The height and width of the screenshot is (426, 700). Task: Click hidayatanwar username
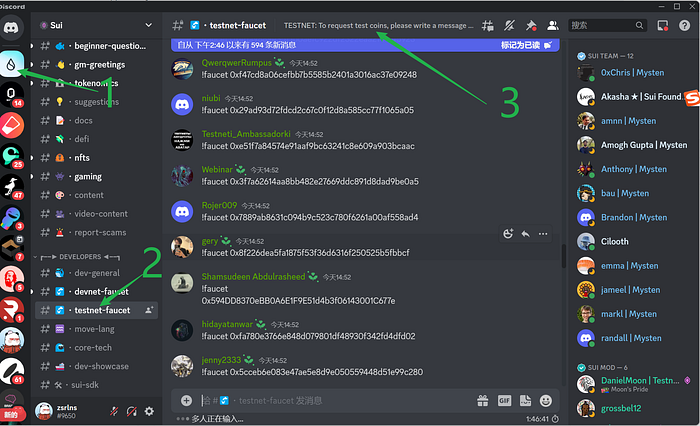point(227,324)
